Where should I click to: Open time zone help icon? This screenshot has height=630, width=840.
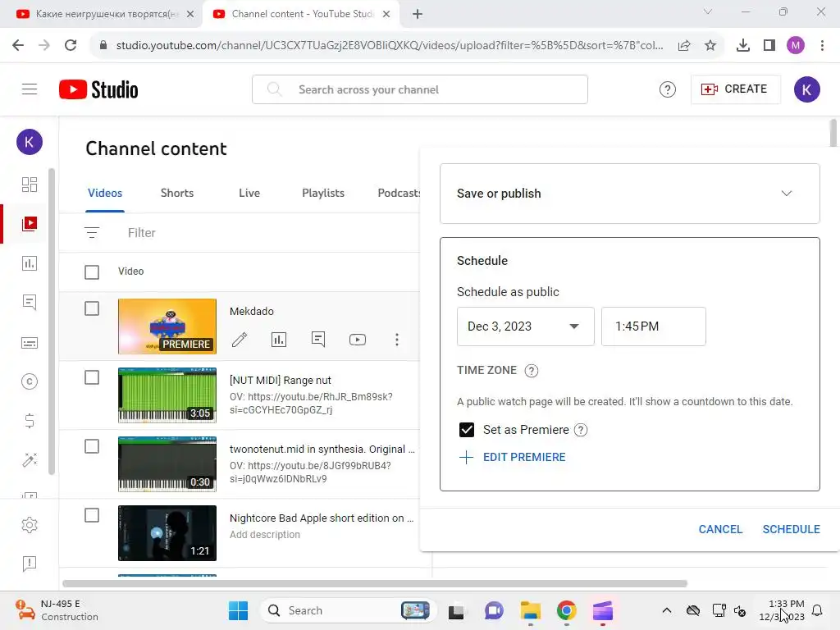tap(531, 371)
